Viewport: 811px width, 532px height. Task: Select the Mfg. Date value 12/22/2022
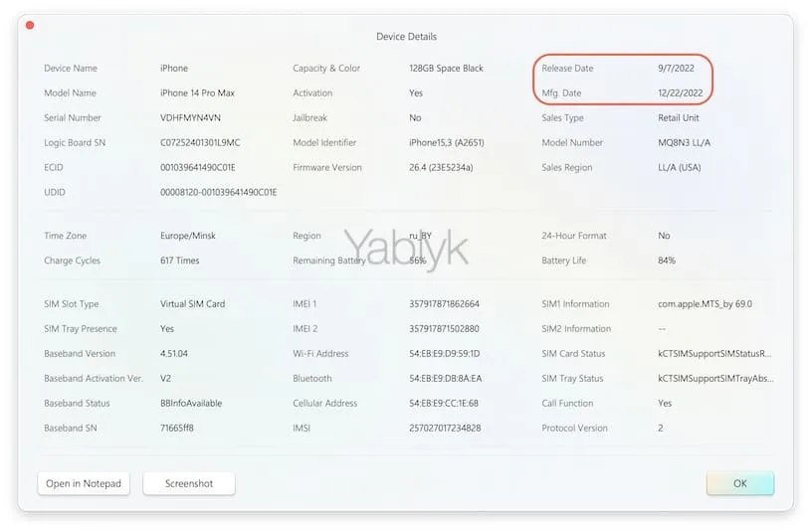coord(681,93)
